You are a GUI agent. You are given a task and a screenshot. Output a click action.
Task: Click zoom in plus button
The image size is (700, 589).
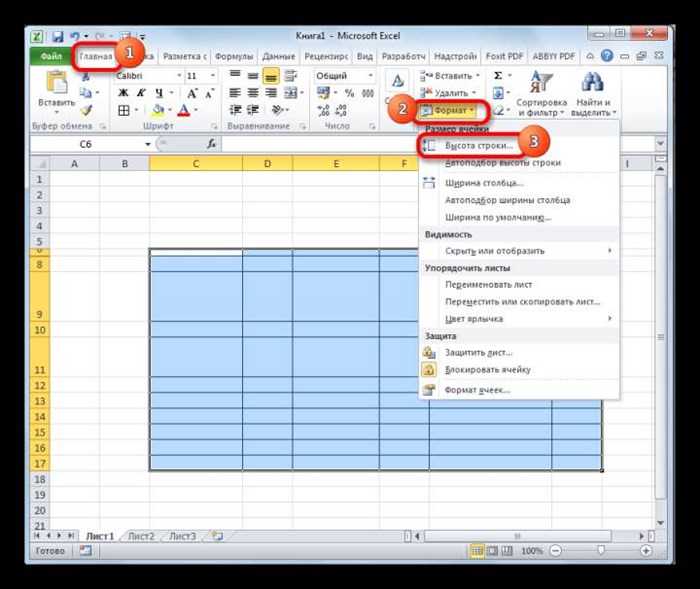click(x=646, y=551)
